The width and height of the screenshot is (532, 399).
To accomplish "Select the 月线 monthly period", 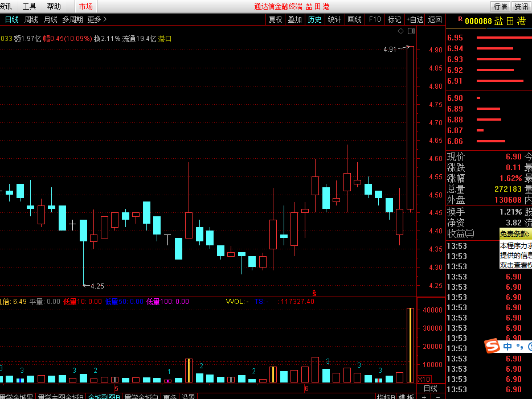I will click(x=51, y=20).
